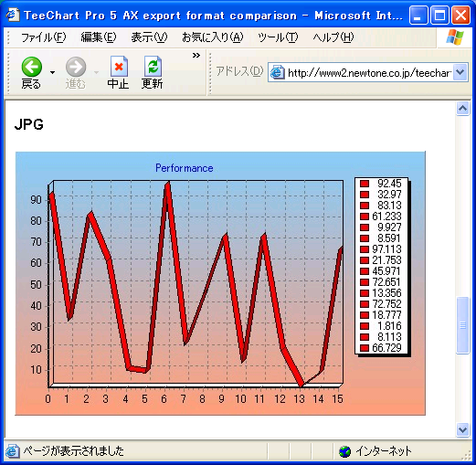Click the vertical scrollbar down arrow
This screenshot has height=465, width=476.
pyautogui.click(x=462, y=430)
